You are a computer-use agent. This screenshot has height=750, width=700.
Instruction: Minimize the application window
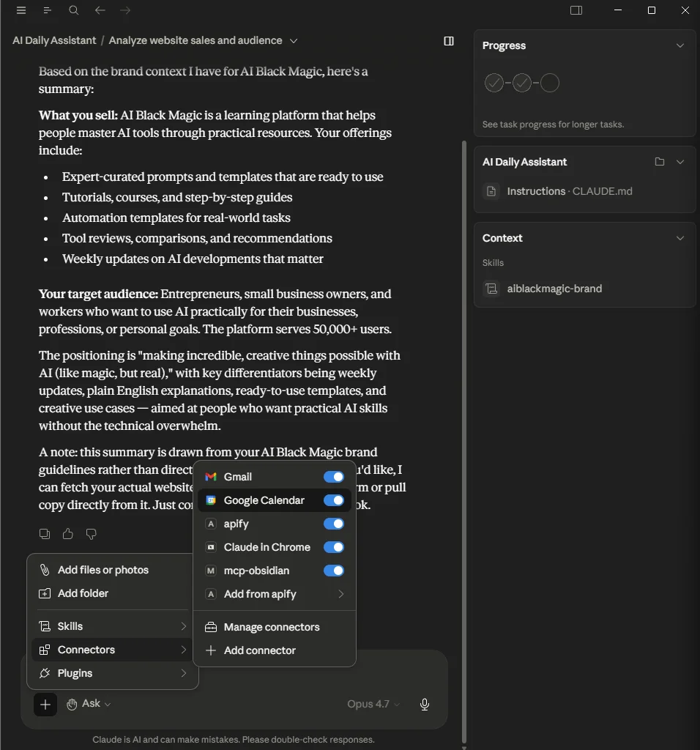[618, 10]
